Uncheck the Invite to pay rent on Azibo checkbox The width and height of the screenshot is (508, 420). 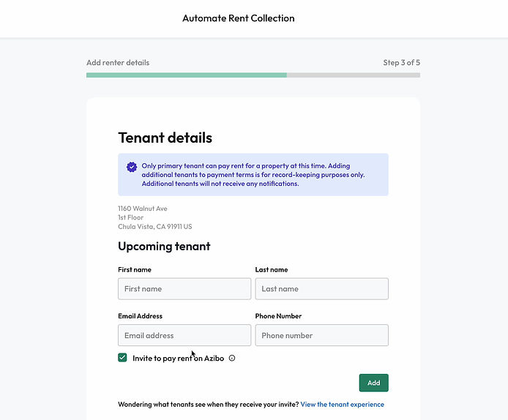coord(122,358)
